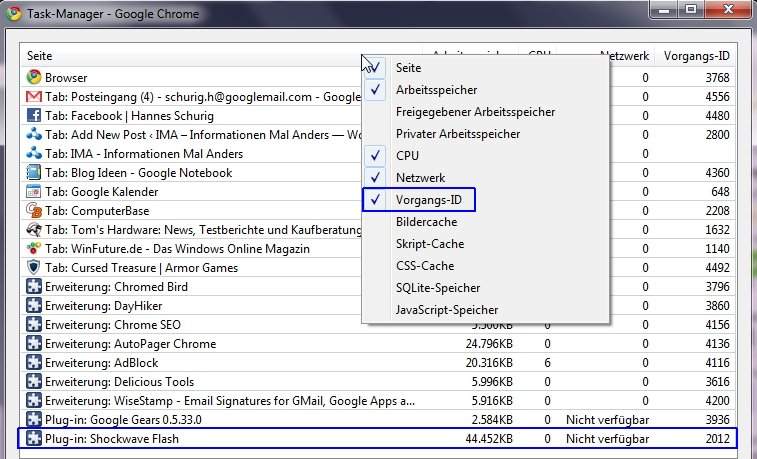Click the puzzle icon for Chromed Bird
757x459 pixels.
tap(34, 286)
